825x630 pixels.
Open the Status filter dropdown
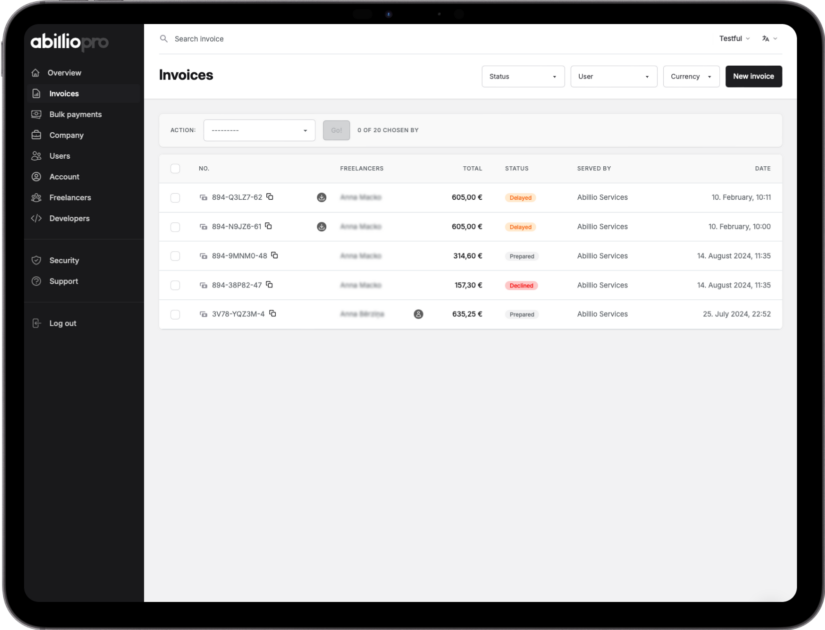[523, 76]
